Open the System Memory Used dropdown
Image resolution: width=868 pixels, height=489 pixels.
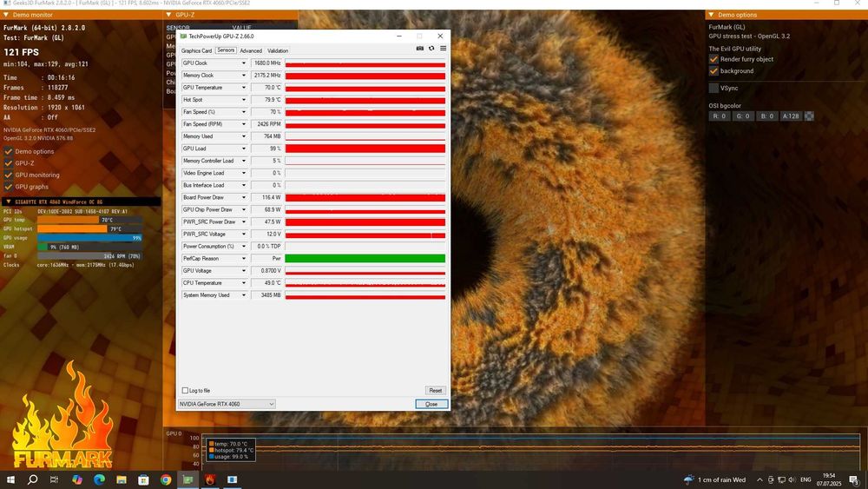[244, 295]
